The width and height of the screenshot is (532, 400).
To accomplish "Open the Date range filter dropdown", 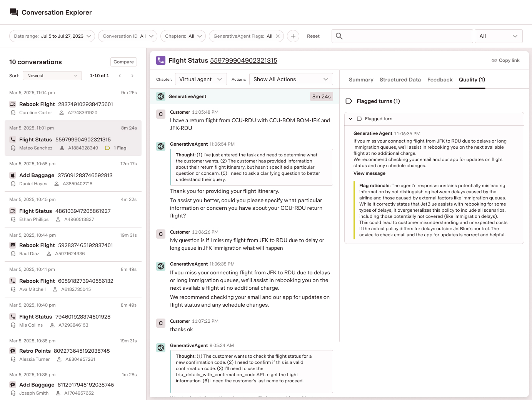I will point(52,36).
